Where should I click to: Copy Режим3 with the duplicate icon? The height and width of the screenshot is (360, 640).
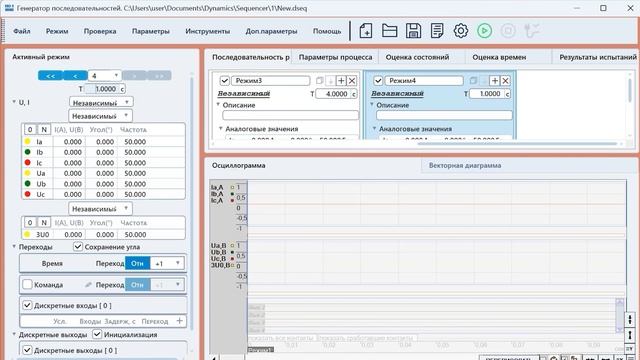click(x=320, y=81)
